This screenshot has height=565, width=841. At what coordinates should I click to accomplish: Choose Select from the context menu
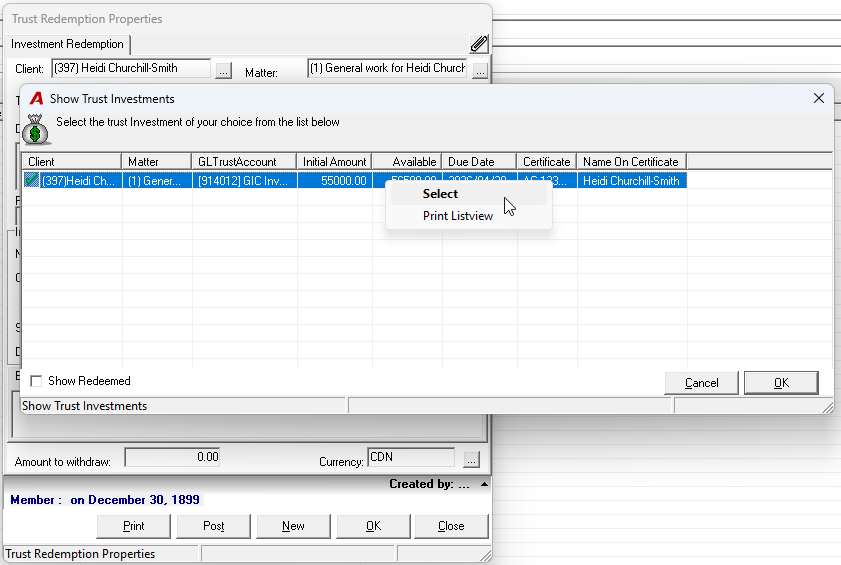(440, 194)
